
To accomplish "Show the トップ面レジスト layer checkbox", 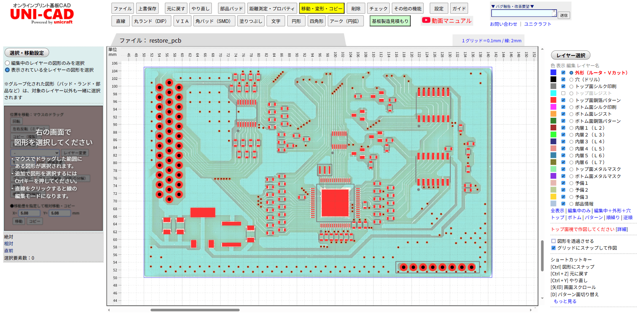I will click(563, 93).
